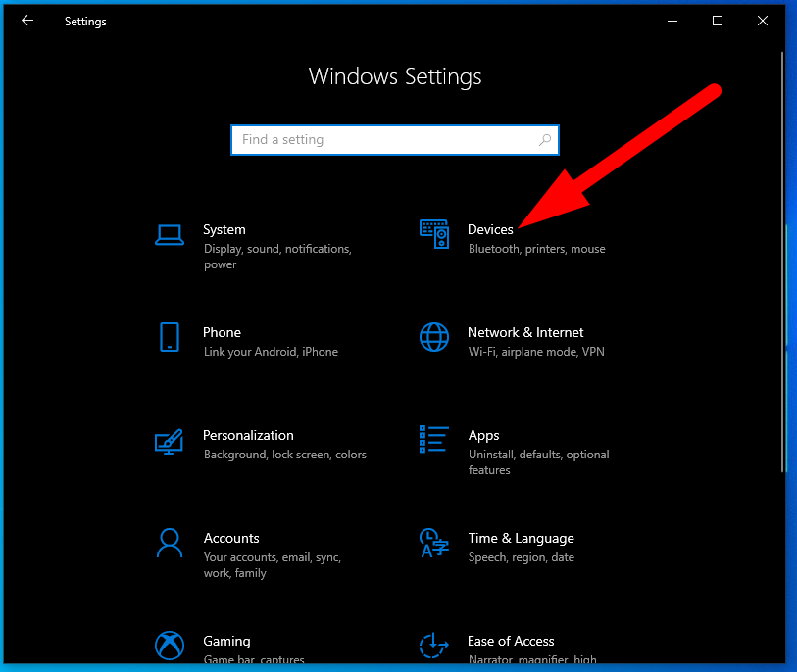Screen dimensions: 797x672
Task: Open the Personalization heading
Action: point(248,435)
